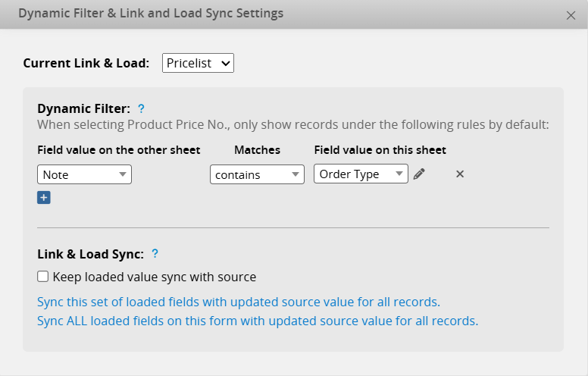Add a new filter rule with plus icon

tap(44, 198)
